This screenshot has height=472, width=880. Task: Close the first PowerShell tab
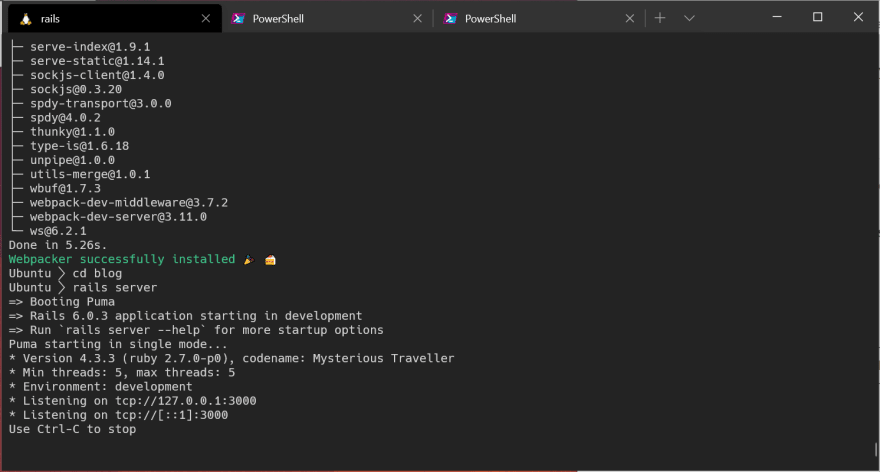point(418,19)
